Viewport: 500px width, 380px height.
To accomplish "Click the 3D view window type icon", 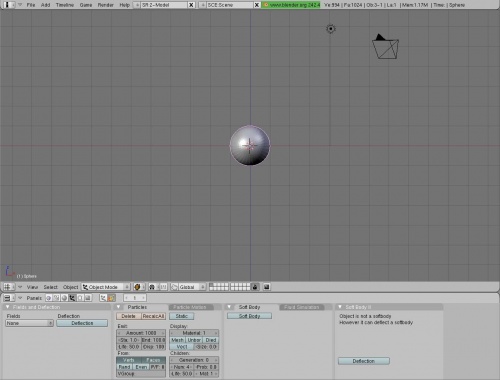I will (8, 287).
